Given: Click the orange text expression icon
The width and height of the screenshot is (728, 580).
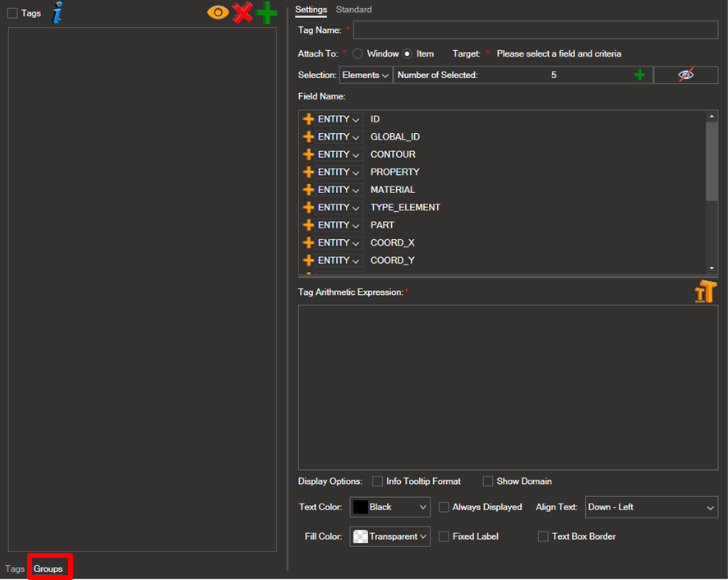Looking at the screenshot, I should pyautogui.click(x=705, y=292).
